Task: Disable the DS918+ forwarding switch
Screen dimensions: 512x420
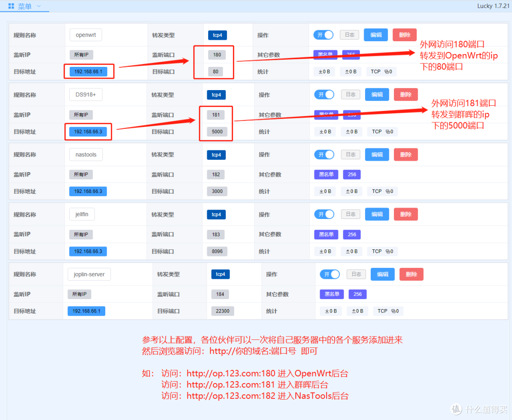Action: [324, 94]
